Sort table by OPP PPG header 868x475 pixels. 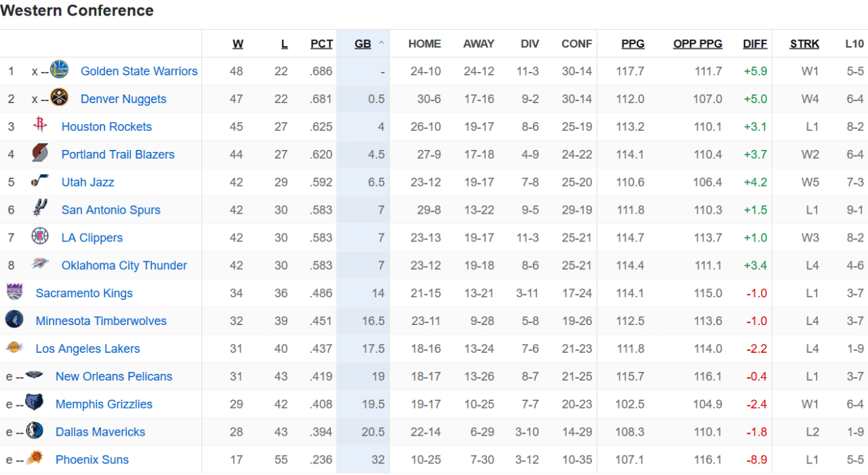(x=697, y=44)
